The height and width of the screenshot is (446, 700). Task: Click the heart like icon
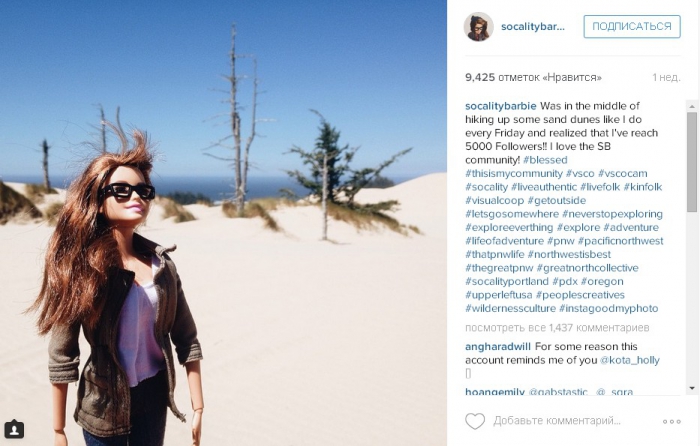pyautogui.click(x=475, y=421)
